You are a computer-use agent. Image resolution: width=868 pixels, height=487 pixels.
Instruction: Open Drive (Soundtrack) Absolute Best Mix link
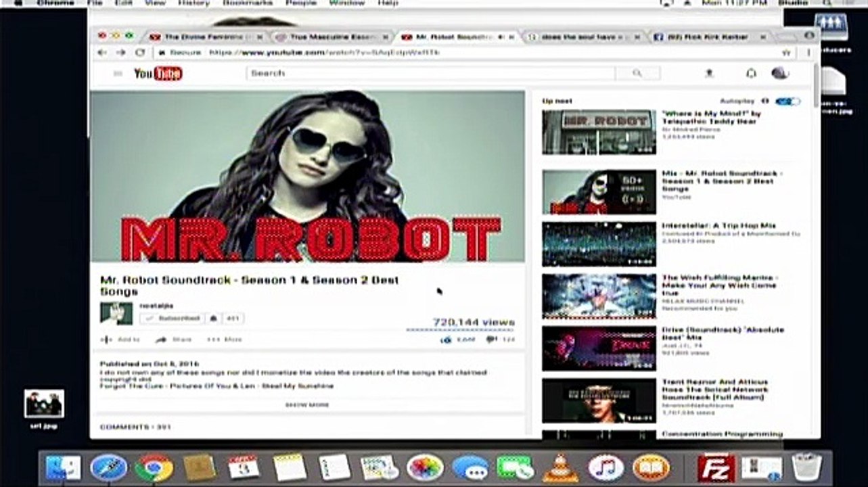click(723, 333)
